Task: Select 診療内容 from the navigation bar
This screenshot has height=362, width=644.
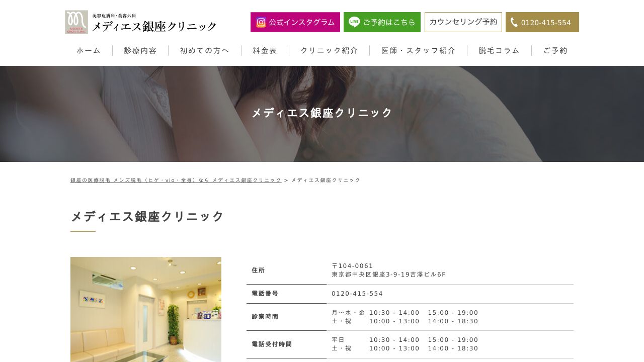Action: (140, 50)
